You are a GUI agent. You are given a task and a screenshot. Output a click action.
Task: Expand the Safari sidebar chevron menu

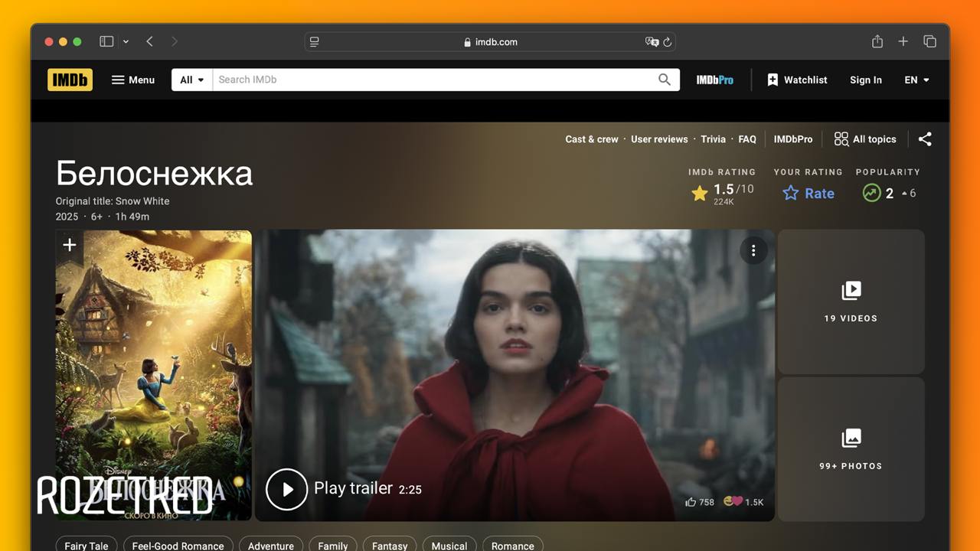126,42
